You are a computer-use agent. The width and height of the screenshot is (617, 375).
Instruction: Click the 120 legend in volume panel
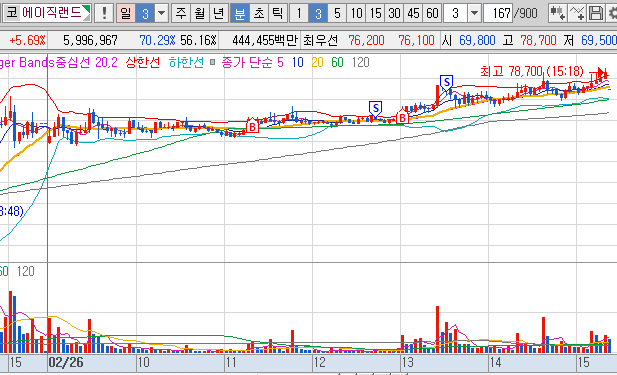coord(26,271)
